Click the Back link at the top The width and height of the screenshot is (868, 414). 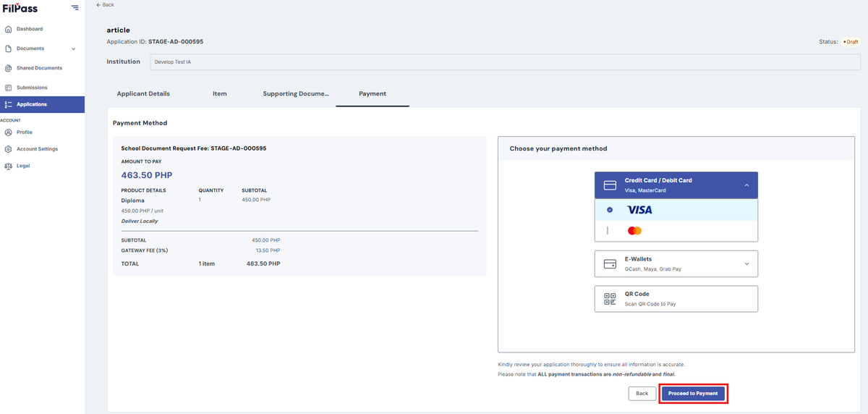(106, 5)
